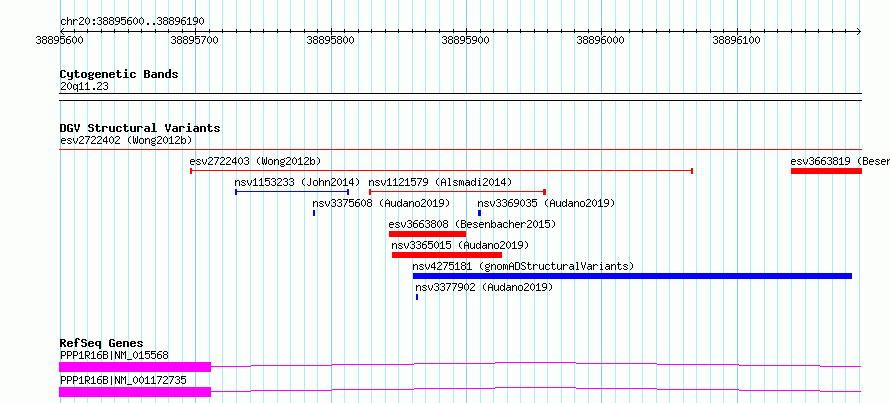Click the esv3663819 thick red bar
The width and height of the screenshot is (890, 403).
click(x=826, y=171)
